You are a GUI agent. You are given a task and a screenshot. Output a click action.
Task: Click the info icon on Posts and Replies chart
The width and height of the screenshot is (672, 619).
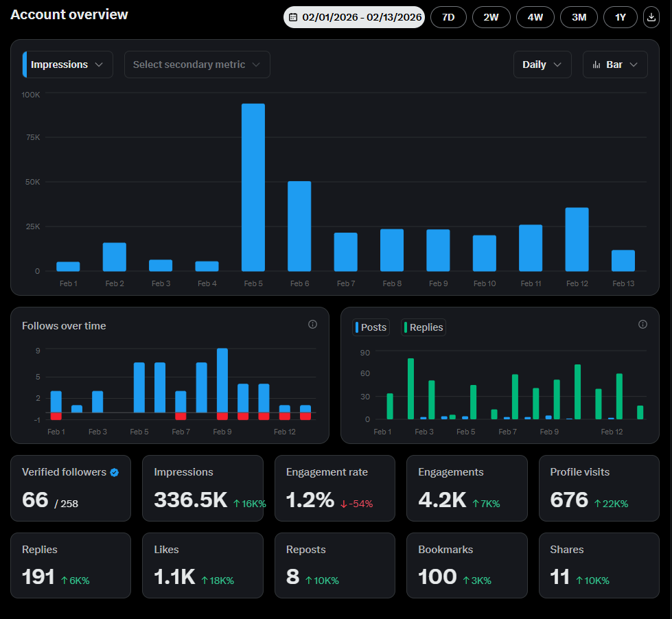642,324
